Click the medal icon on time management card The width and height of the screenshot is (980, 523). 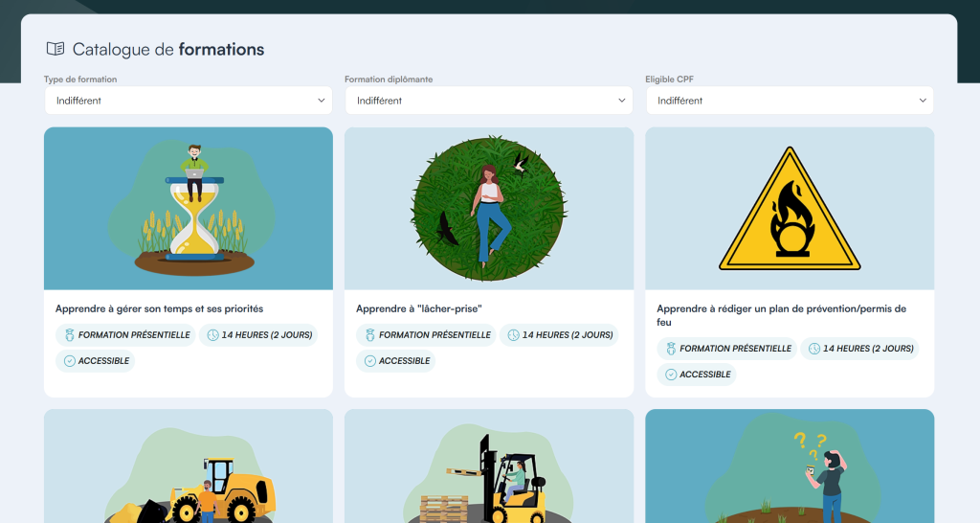tap(69, 335)
